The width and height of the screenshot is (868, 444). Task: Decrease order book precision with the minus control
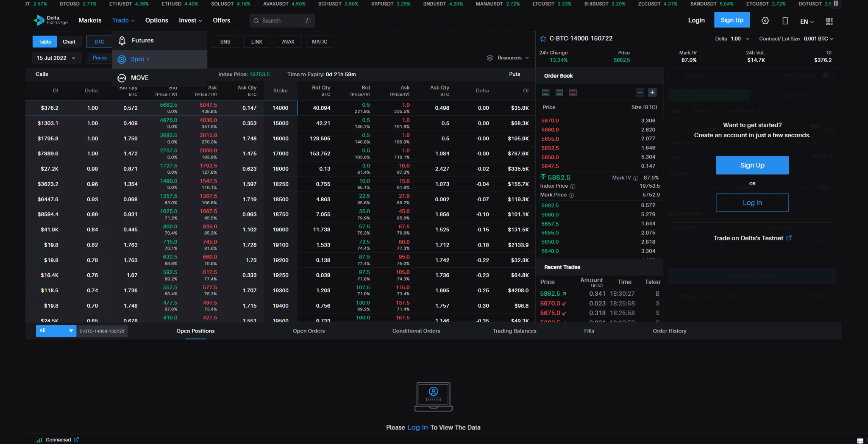pos(640,92)
